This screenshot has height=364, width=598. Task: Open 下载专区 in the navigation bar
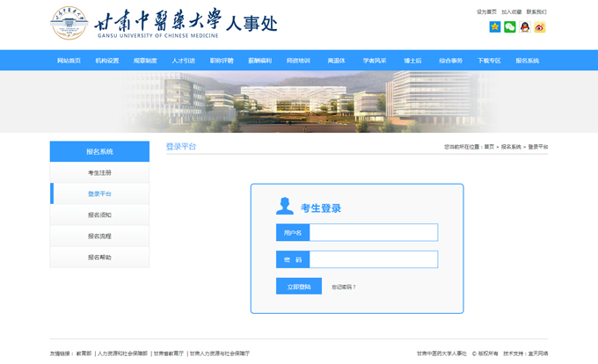tap(489, 61)
